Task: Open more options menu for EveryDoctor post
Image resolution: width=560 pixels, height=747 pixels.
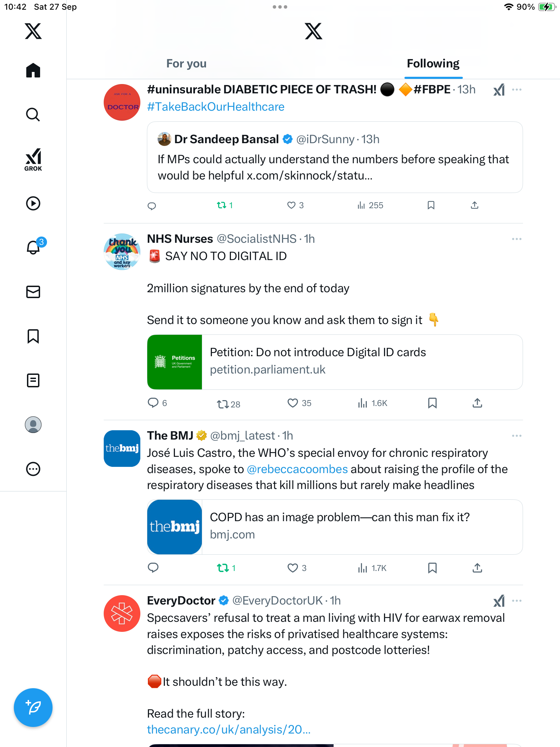Action: pyautogui.click(x=516, y=601)
